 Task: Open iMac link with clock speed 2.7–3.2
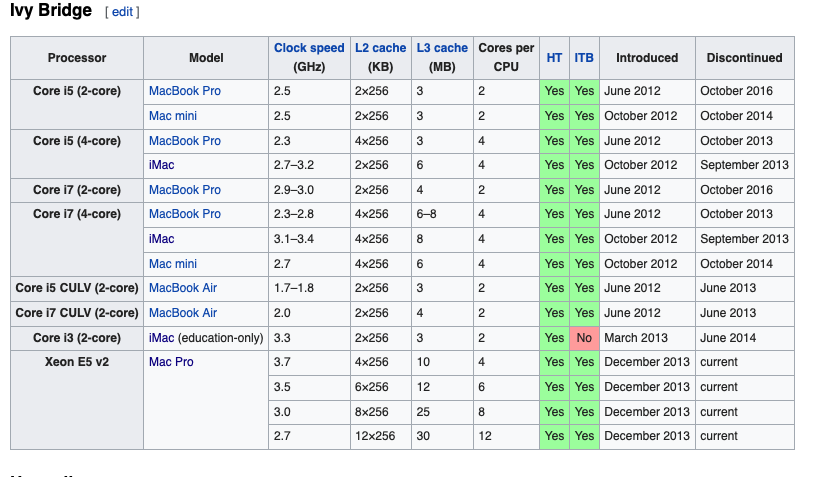pyautogui.click(x=161, y=165)
